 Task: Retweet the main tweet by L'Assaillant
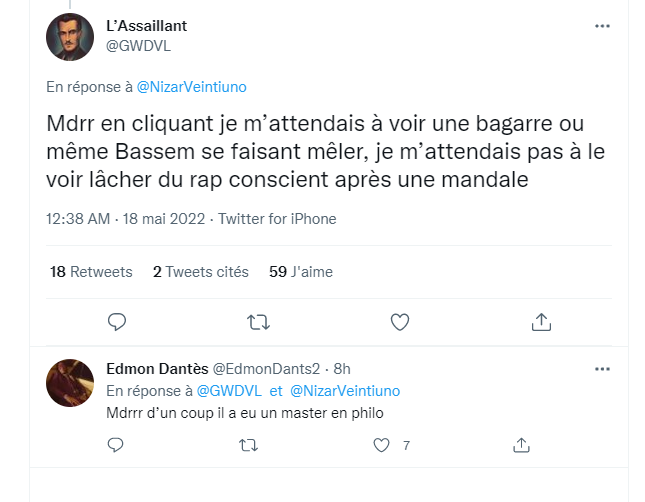(x=257, y=322)
